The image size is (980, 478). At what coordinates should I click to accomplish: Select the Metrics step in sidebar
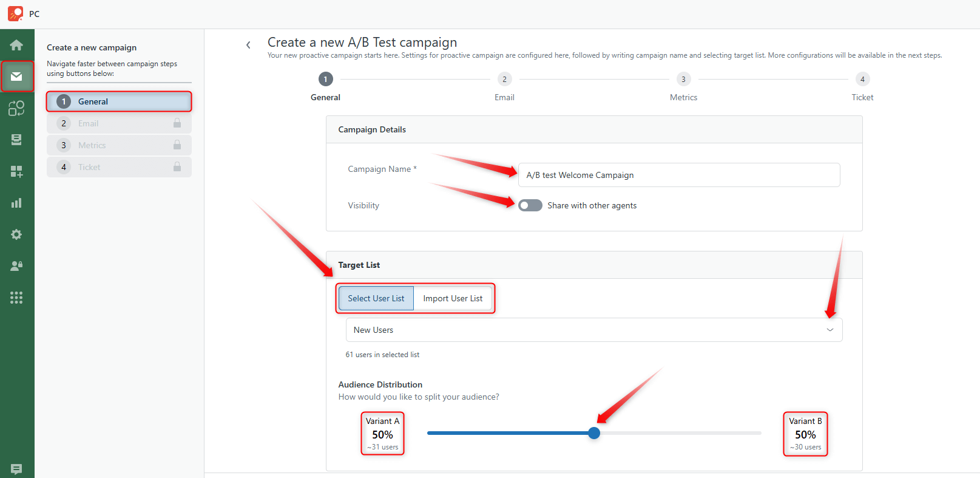[x=119, y=145]
